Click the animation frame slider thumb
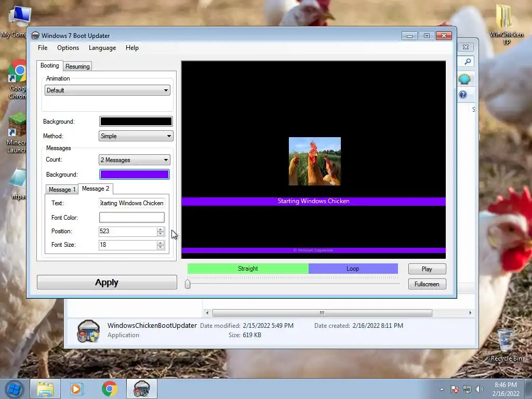The height and width of the screenshot is (399, 532). pyautogui.click(x=188, y=284)
